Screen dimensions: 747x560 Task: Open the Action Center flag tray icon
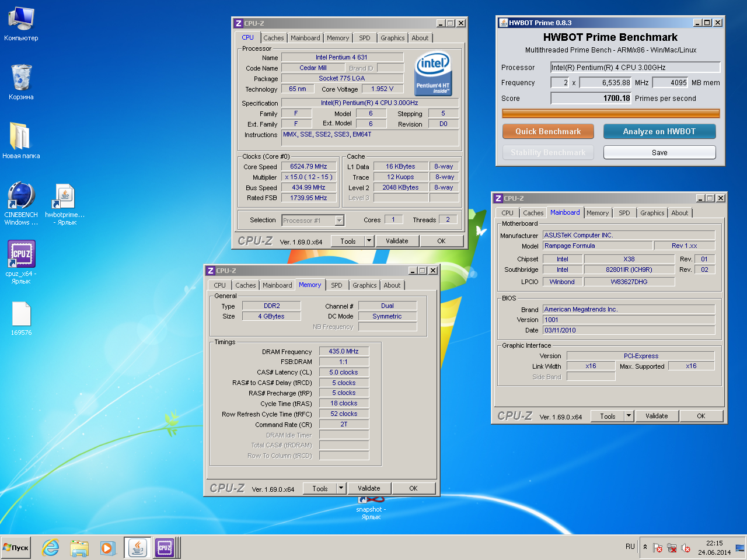pyautogui.click(x=658, y=548)
